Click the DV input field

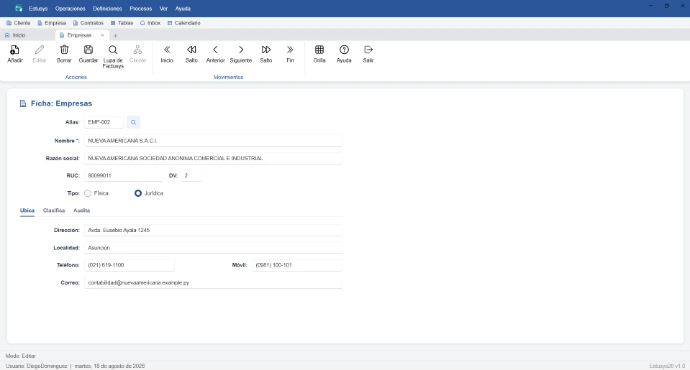[191, 176]
